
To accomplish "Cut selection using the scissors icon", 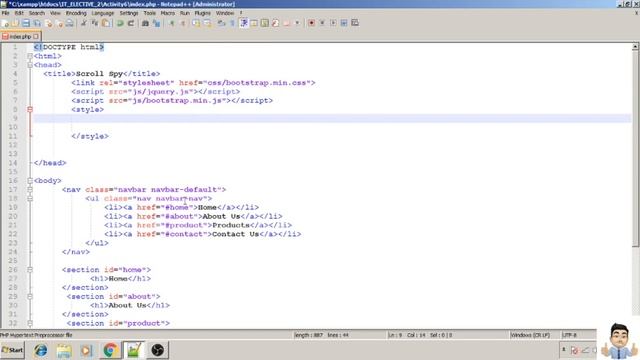I will tap(84, 23).
